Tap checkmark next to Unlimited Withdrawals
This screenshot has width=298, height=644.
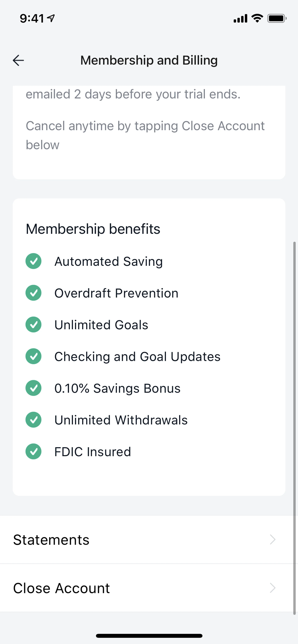coord(33,420)
